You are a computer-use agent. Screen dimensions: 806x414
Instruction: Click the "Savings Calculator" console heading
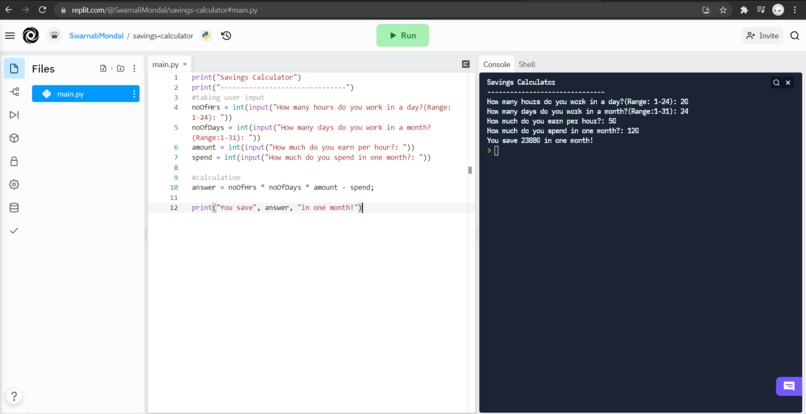[x=521, y=82]
